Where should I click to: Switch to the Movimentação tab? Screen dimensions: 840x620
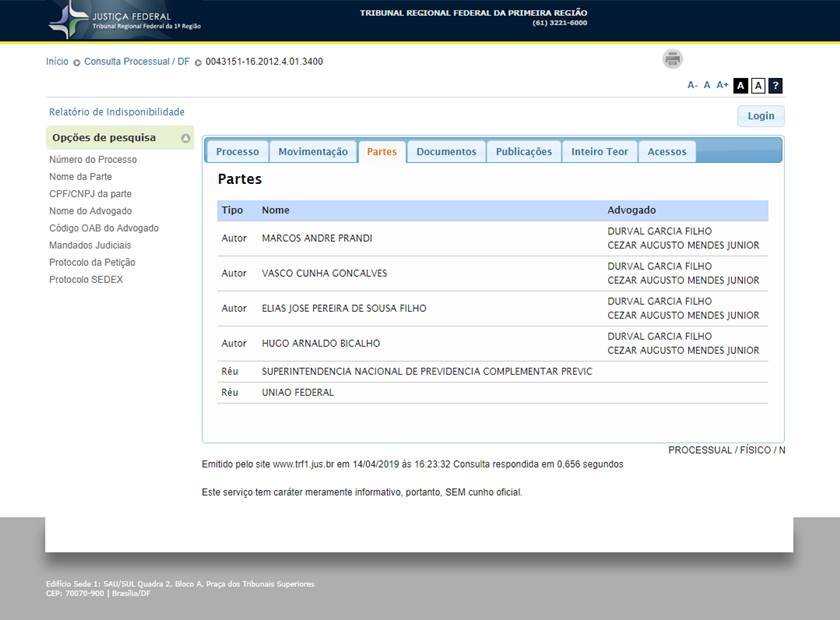point(313,152)
